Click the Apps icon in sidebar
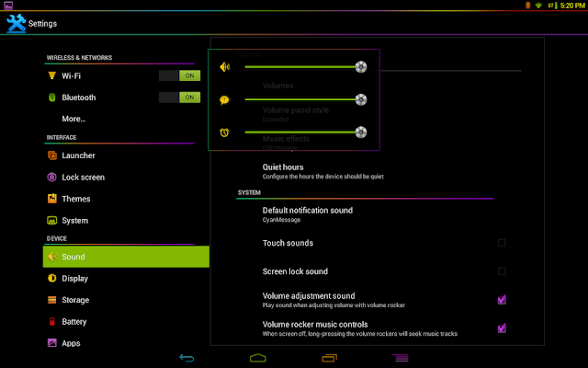Viewport: 588px width, 368px height. (52, 343)
